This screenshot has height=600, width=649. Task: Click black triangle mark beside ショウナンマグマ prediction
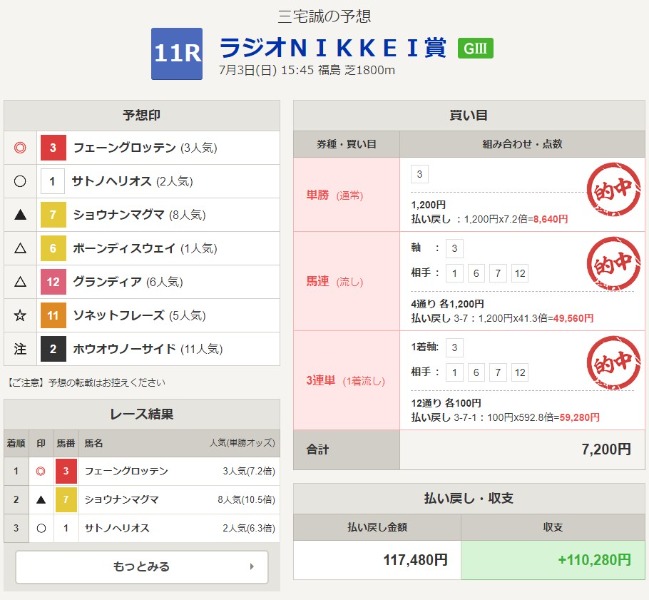[20, 215]
